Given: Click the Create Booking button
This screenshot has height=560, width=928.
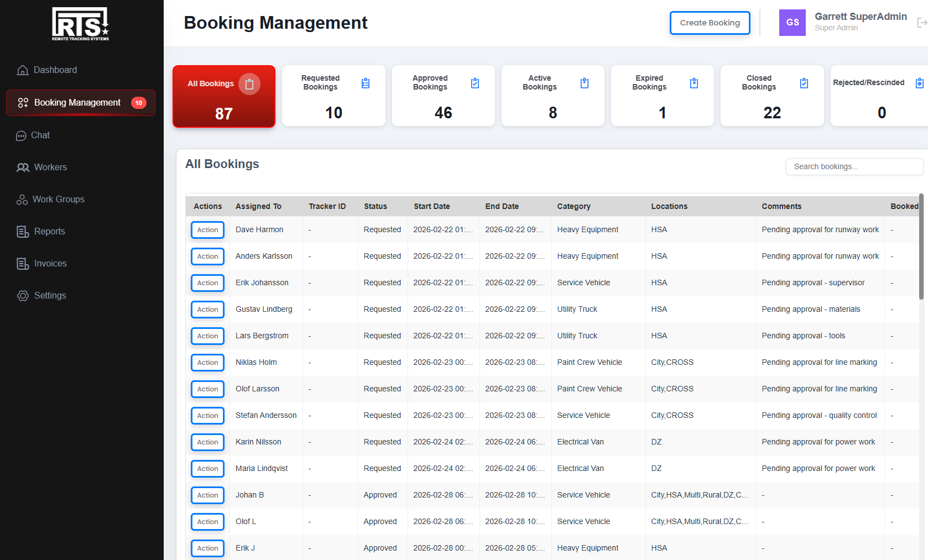Looking at the screenshot, I should tap(710, 23).
